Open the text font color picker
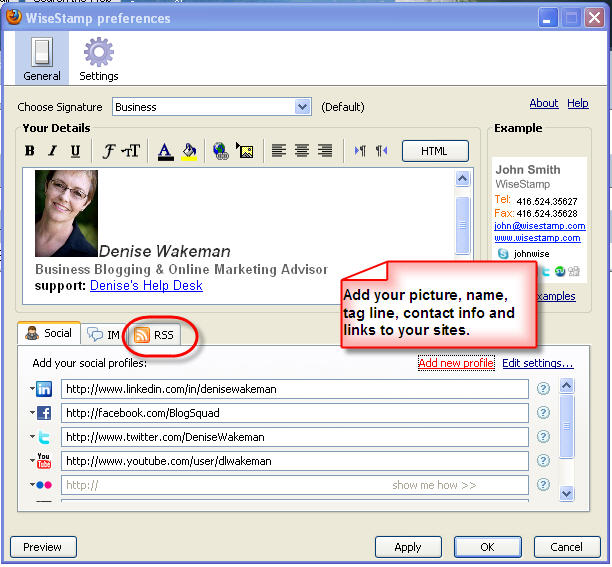Screen dimensions: 612x567 (165, 151)
